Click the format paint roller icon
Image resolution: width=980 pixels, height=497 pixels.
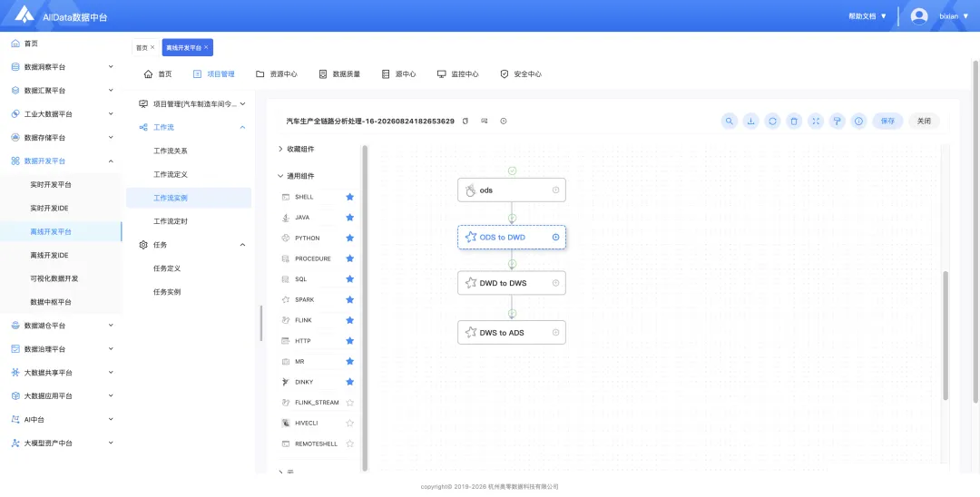point(838,122)
